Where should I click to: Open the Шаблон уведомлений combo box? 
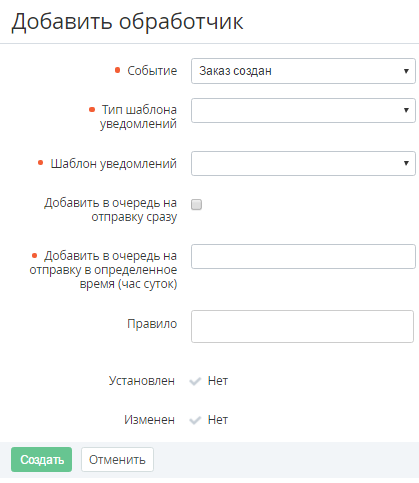303,163
